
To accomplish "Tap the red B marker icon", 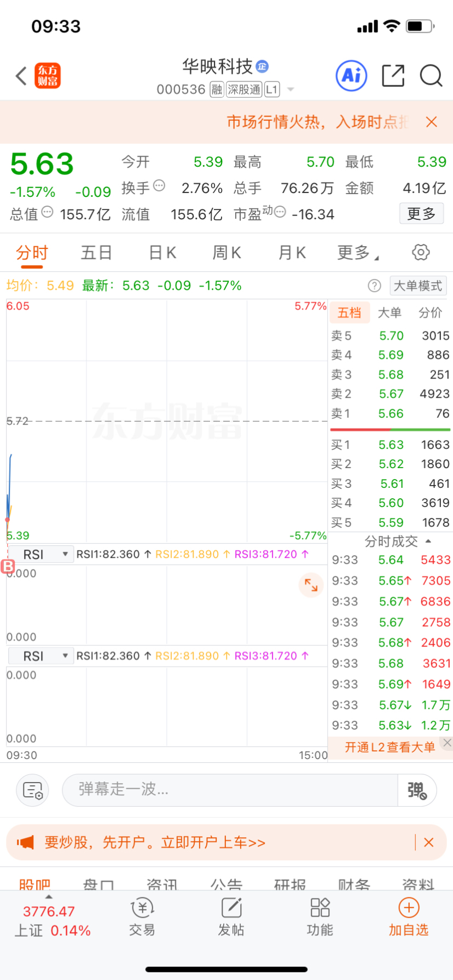I will pyautogui.click(x=8, y=567).
